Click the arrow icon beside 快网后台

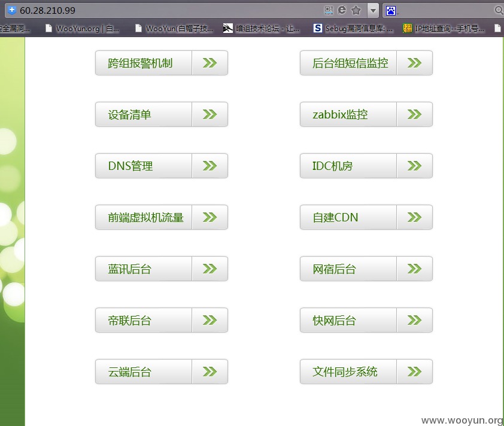click(414, 320)
